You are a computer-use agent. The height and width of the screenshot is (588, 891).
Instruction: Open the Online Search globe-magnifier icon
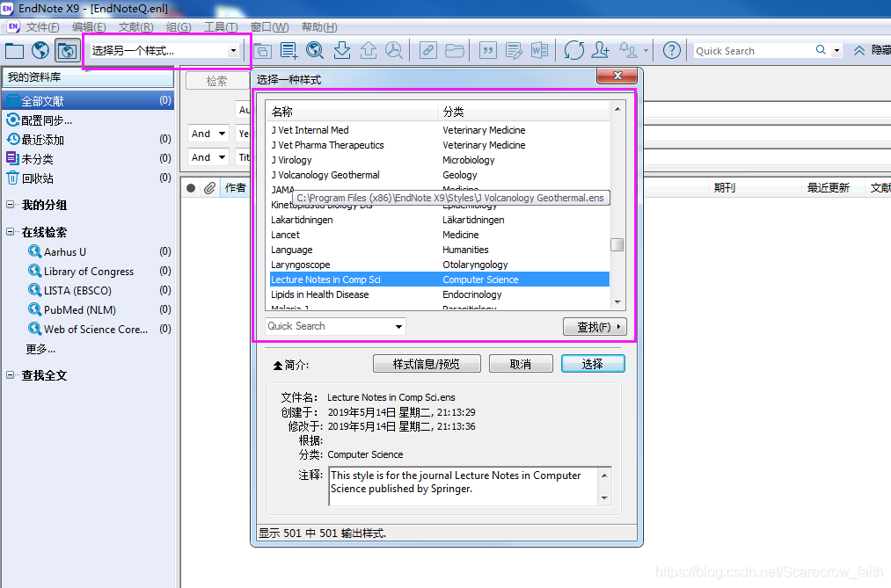315,50
